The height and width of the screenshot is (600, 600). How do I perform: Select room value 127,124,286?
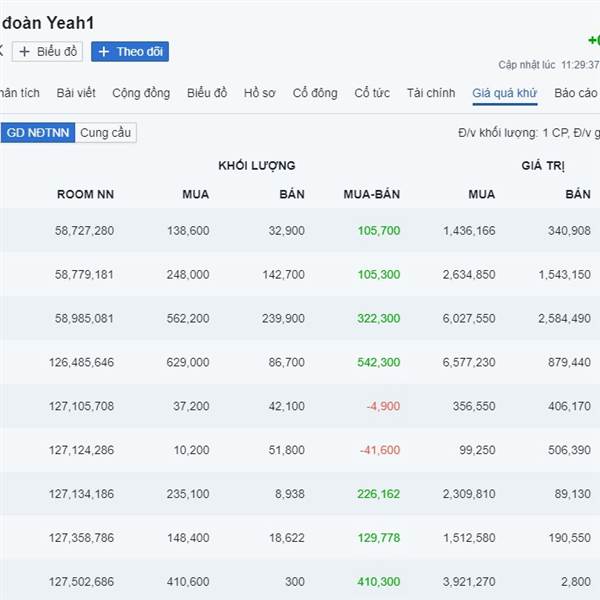click(x=82, y=450)
